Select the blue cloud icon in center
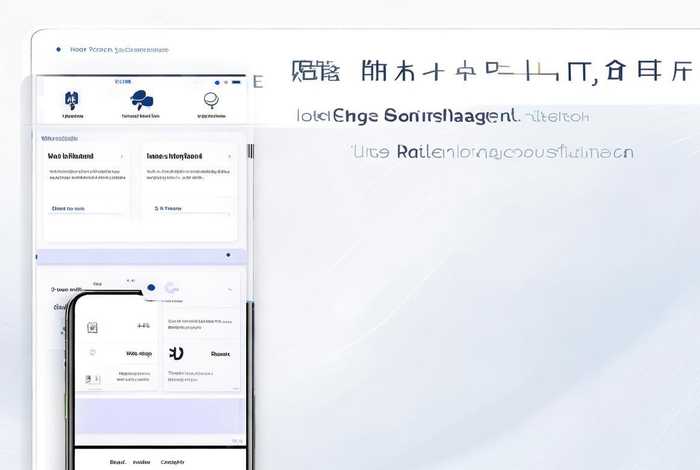This screenshot has width=700, height=470. coord(141,98)
